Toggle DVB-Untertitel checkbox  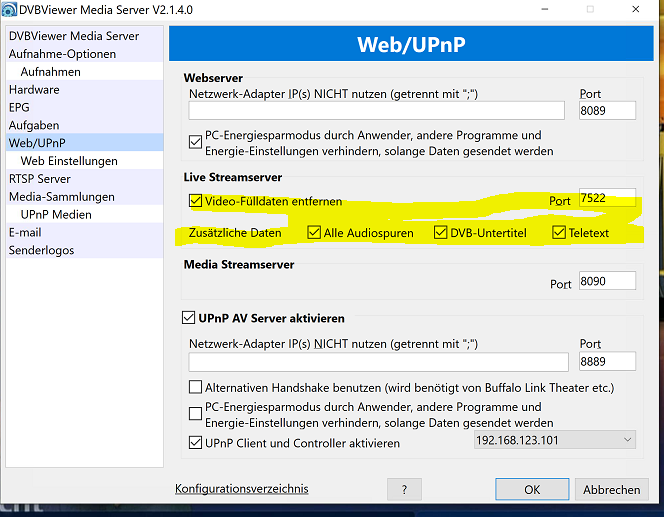coord(440,232)
